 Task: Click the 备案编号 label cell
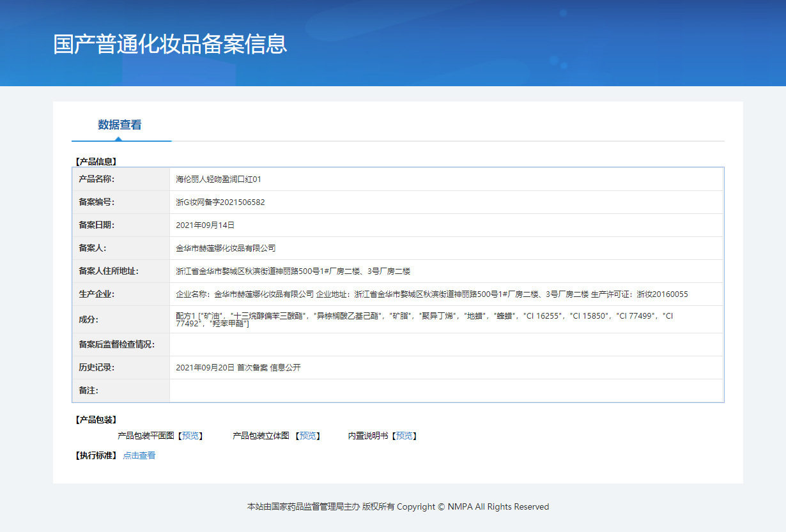click(x=121, y=202)
